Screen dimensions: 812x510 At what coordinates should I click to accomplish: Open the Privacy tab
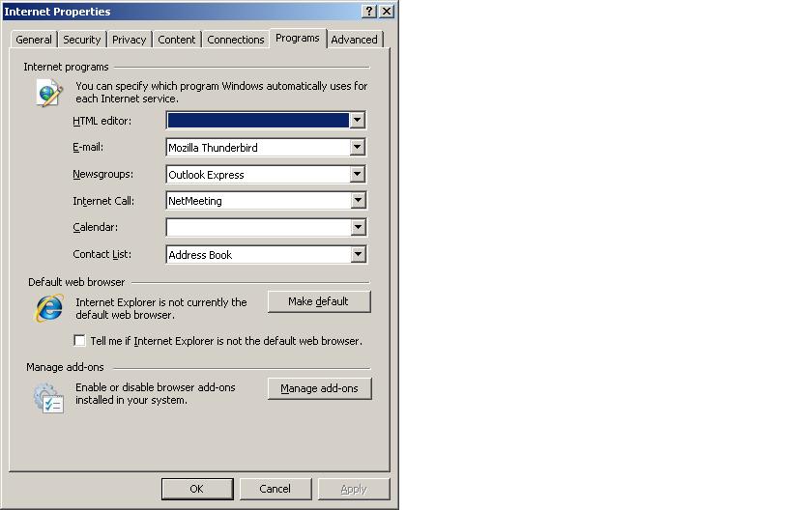(129, 40)
